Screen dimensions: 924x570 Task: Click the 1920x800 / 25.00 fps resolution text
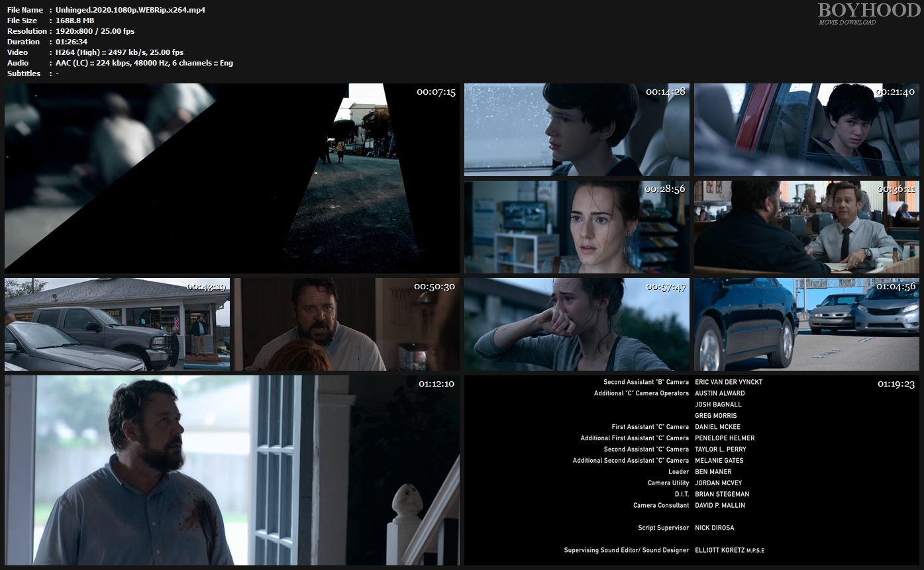click(x=95, y=31)
